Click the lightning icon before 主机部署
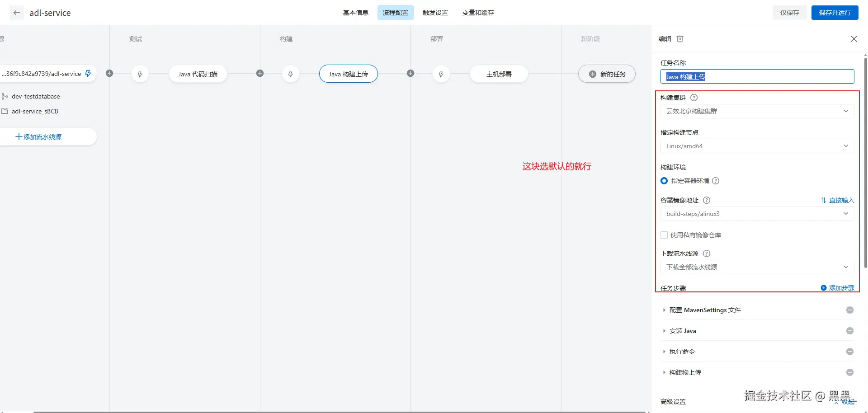 (441, 74)
